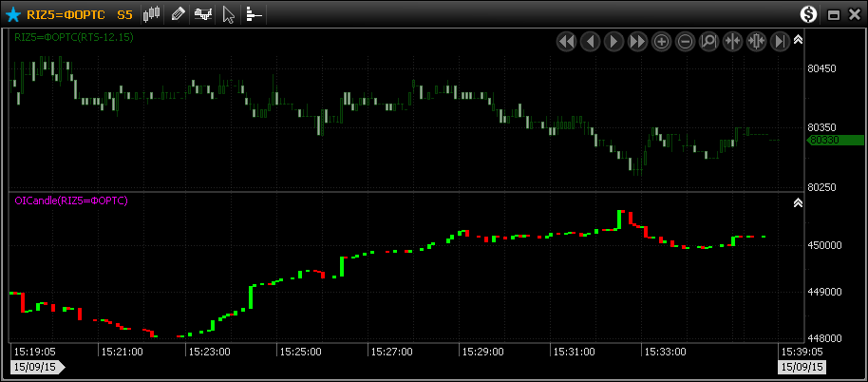Viewport: 868px width, 382px height.
Task: Zoom in with the plus button
Action: 662,42
